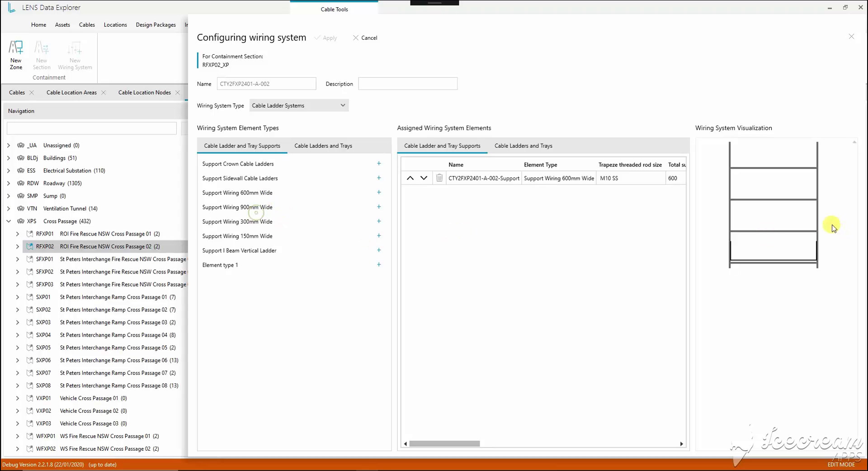868x471 pixels.
Task: Close the Cables tab with its X
Action: click(x=32, y=93)
